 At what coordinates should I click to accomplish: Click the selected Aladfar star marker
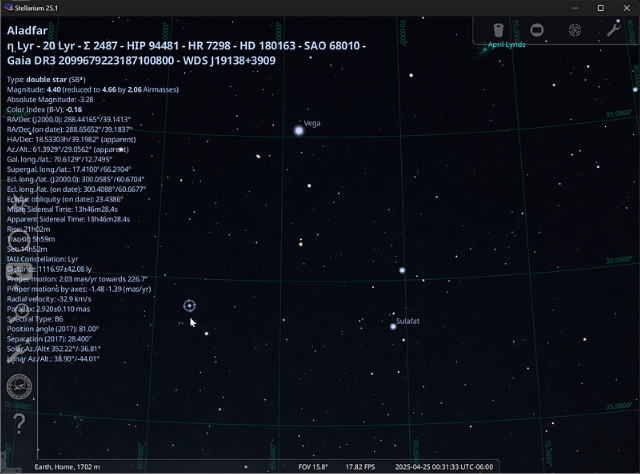(x=190, y=306)
